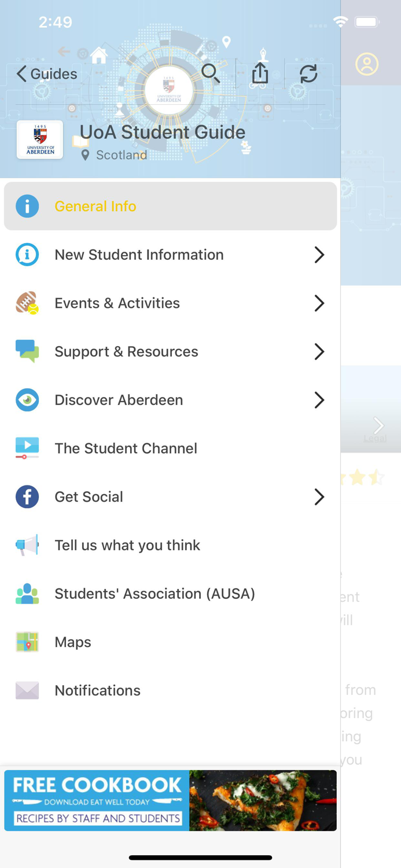The height and width of the screenshot is (868, 401).
Task: Tap the envelope icon beside Notifications
Action: [27, 690]
